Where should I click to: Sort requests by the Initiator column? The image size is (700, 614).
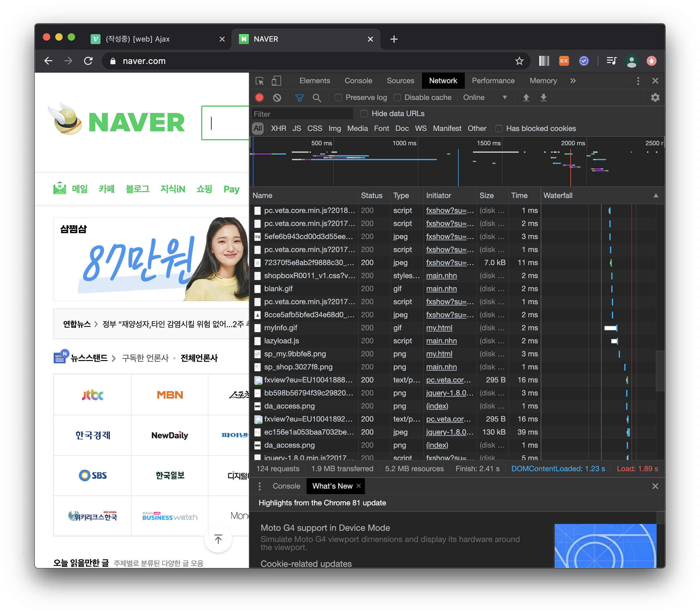click(x=450, y=196)
